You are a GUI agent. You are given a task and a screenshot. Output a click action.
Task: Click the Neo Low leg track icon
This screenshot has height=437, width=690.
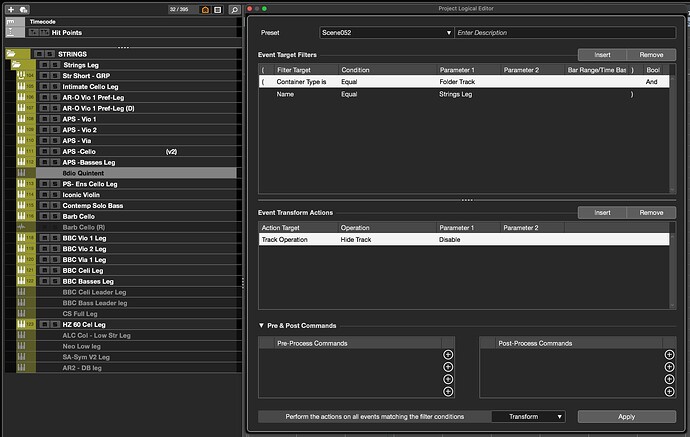(21, 346)
